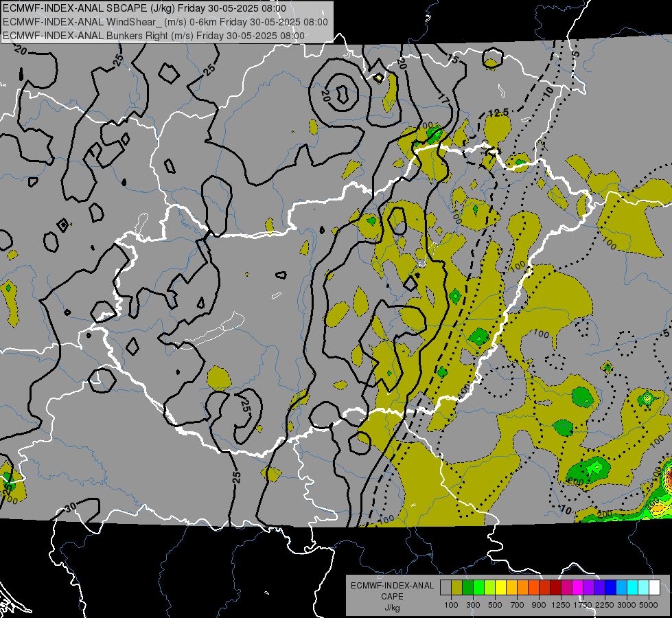Pick the brick red 900 legend swatch

[545, 587]
